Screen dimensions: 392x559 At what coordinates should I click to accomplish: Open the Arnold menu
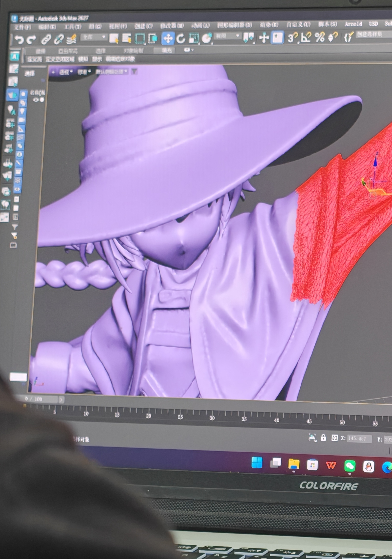tap(353, 24)
